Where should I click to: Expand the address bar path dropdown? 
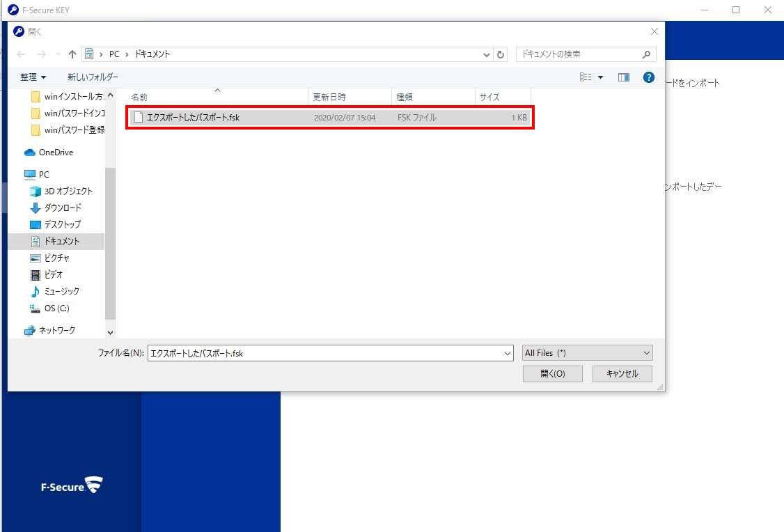coord(487,54)
